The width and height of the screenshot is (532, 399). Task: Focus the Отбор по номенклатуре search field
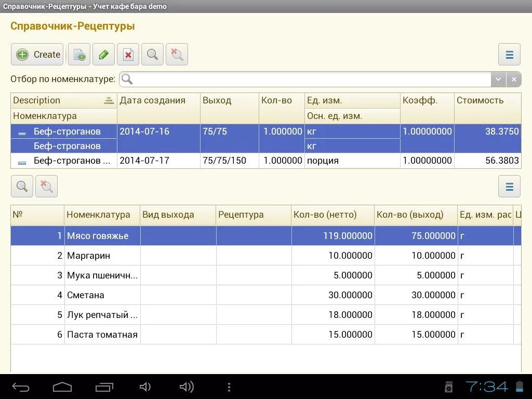tap(305, 79)
